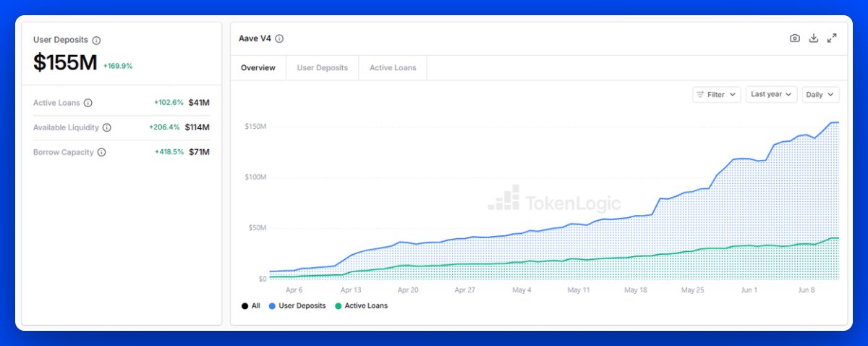
Task: Toggle the All legend item
Action: pos(251,305)
